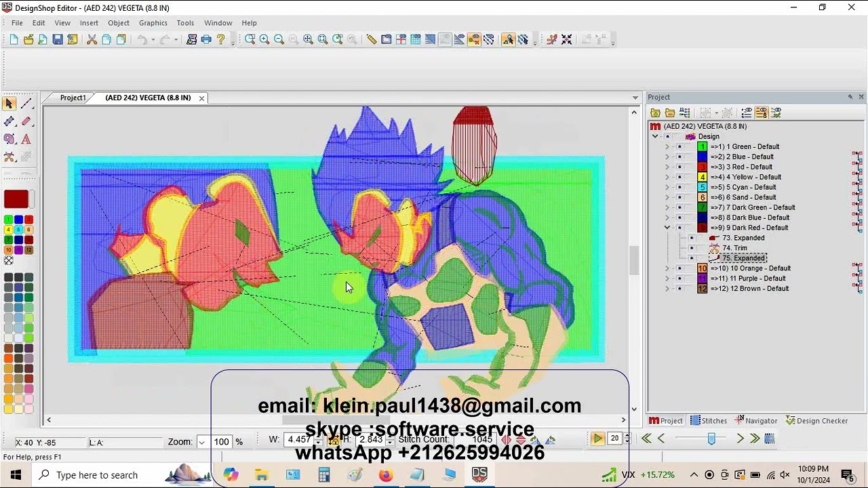Click the Play stitch simulation button
The height and width of the screenshot is (488, 868).
(x=597, y=439)
